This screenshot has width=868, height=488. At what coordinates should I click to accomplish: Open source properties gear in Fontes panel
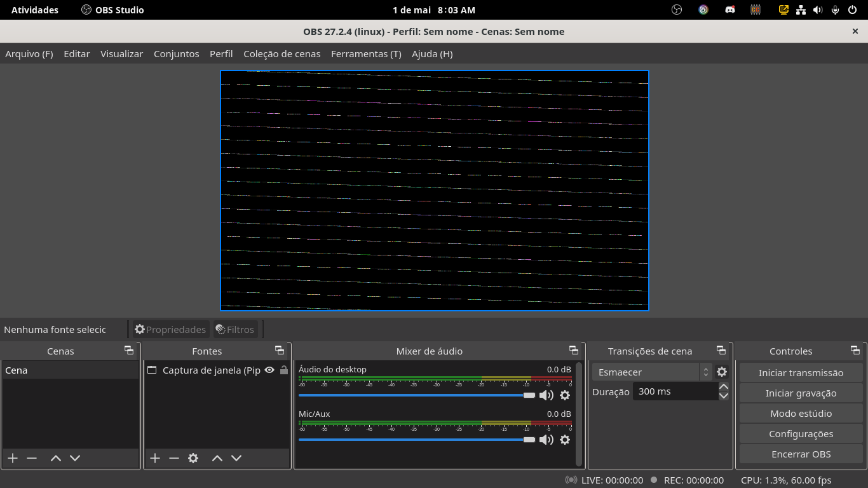(x=193, y=457)
